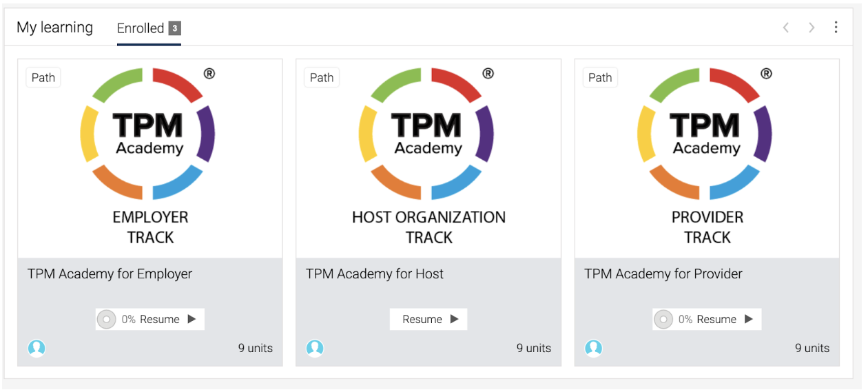Click the Employer Track logo thumbnail
The width and height of the screenshot is (868, 390).
tap(150, 158)
